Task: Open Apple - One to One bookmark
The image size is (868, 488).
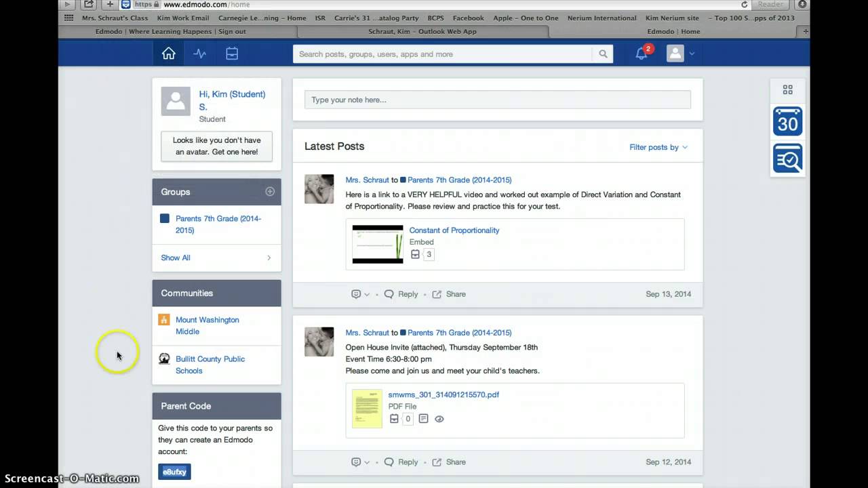Action: (526, 18)
